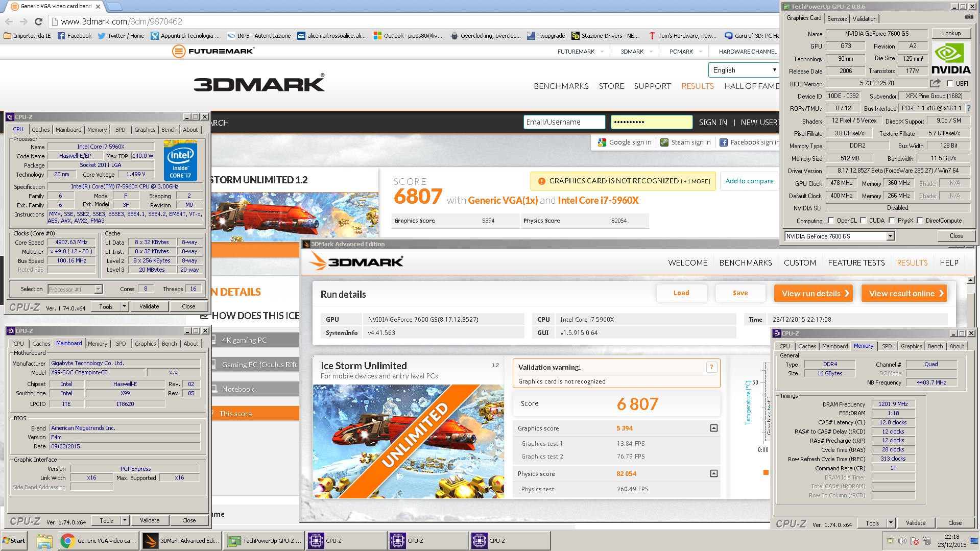Switch to the Sensors tab in GPU-Z
The height and width of the screenshot is (551, 980).
pyautogui.click(x=837, y=18)
